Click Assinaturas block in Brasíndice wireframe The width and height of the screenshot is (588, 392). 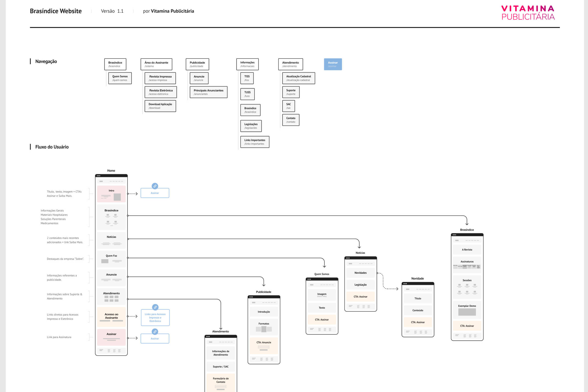tap(467, 265)
